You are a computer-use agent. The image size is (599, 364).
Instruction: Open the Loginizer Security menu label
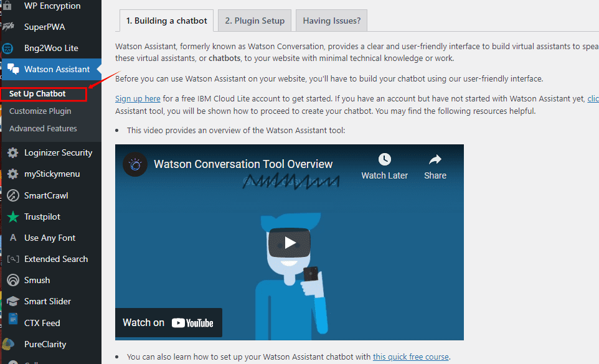(x=58, y=152)
